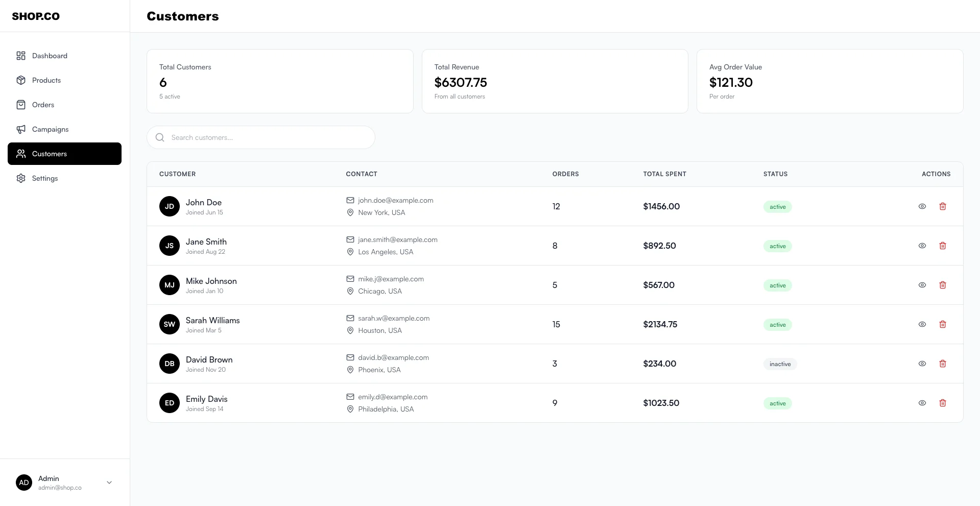The height and width of the screenshot is (506, 980).
Task: Click the location pin beside Chicago, USA
Action: pos(350,291)
